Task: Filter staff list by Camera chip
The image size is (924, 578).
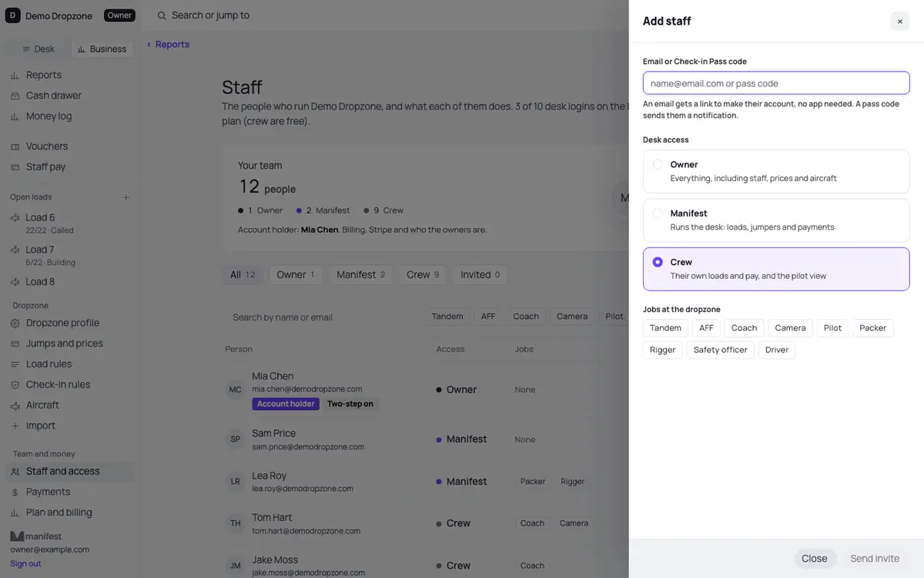Action: 572,317
